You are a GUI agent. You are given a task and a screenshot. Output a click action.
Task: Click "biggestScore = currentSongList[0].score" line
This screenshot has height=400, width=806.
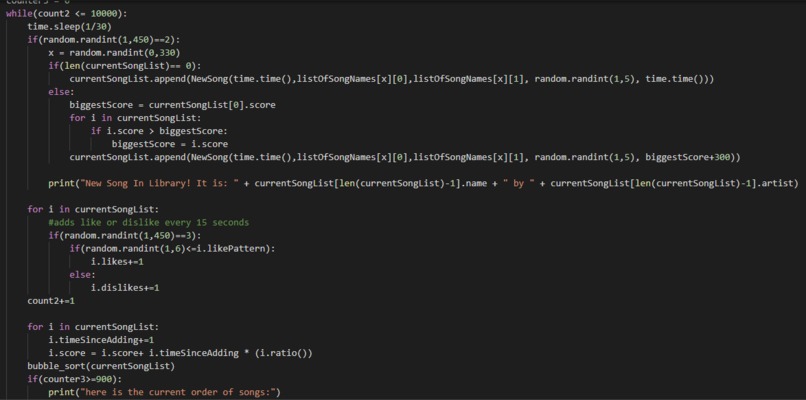point(173,105)
